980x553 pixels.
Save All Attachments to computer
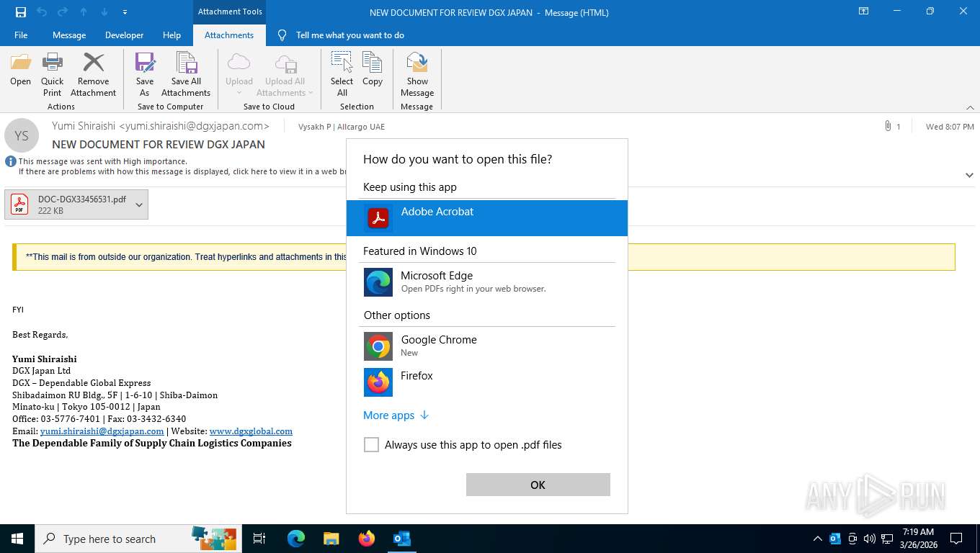pyautogui.click(x=186, y=74)
